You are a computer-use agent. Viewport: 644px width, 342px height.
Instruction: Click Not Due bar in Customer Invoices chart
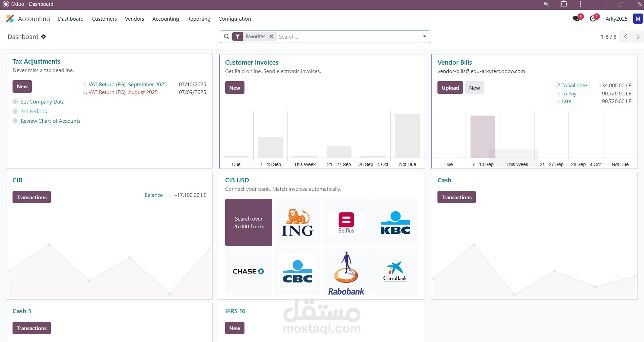[x=407, y=135]
